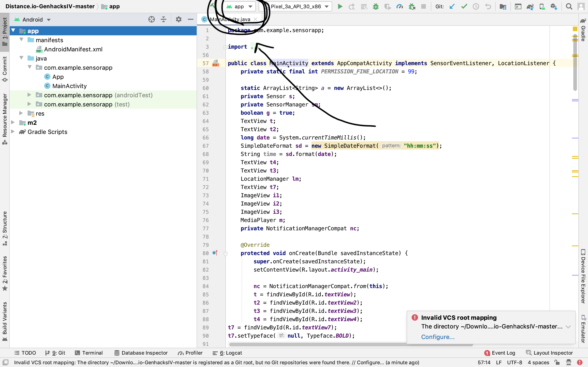
Task: Open the Terminal tab at bottom
Action: click(x=89, y=353)
